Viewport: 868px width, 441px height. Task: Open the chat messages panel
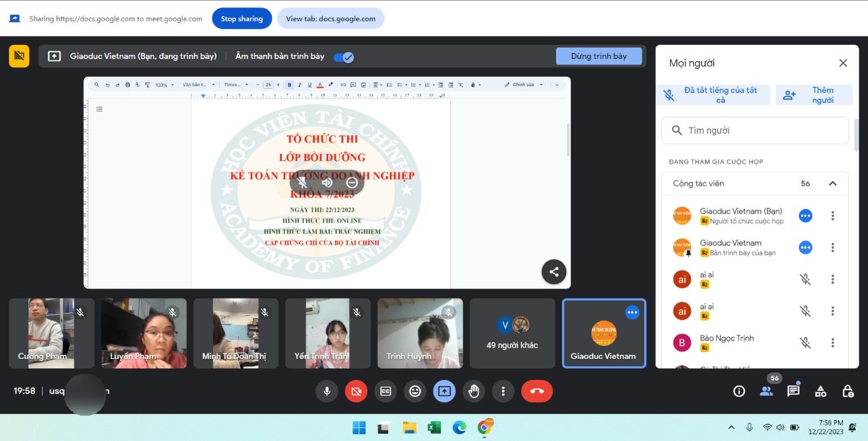tap(793, 391)
